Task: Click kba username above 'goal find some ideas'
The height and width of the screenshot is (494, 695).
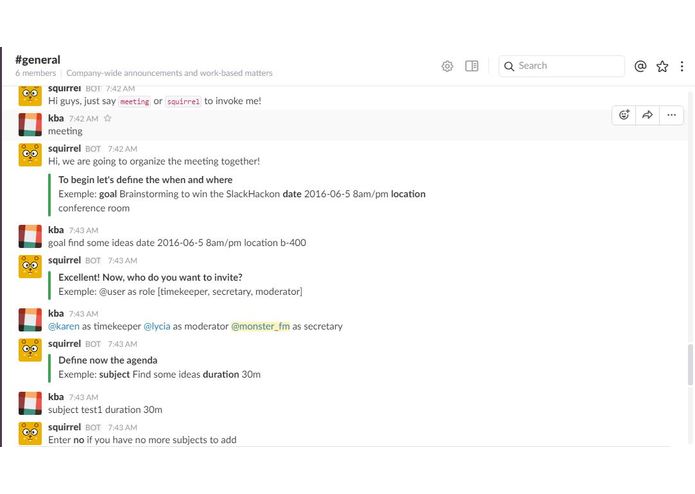Action: [56, 230]
